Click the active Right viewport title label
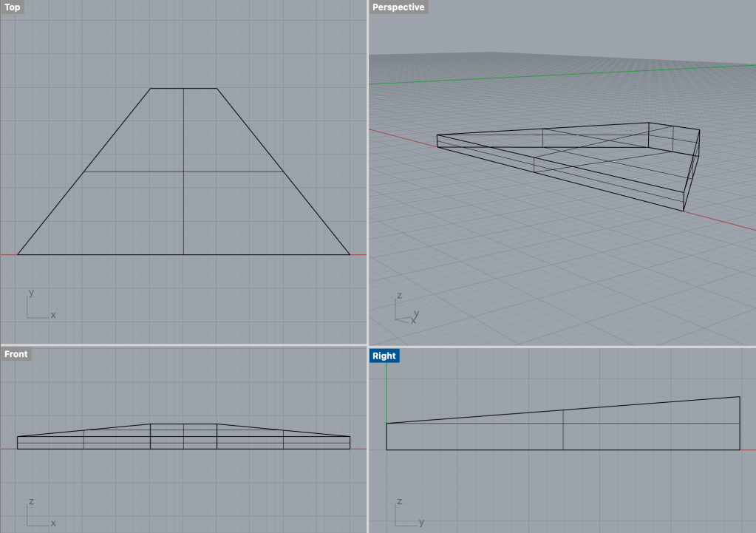Screen dimensions: 756x533 tap(384, 356)
